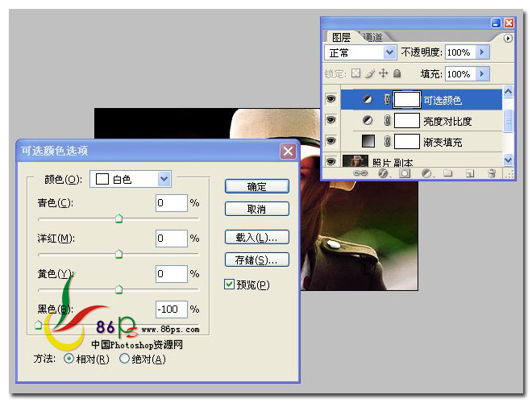Hide the 照片 副本 layer
This screenshot has width=532, height=403.
tap(330, 161)
